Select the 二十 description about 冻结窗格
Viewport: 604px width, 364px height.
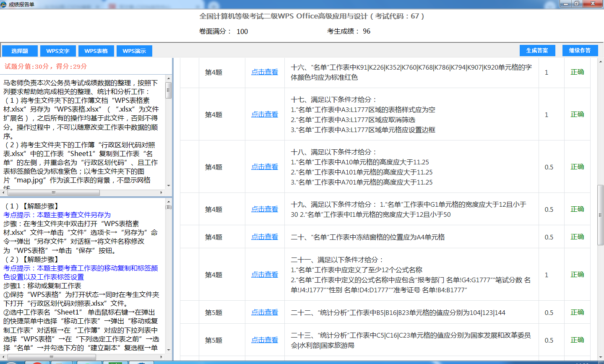[368, 237]
